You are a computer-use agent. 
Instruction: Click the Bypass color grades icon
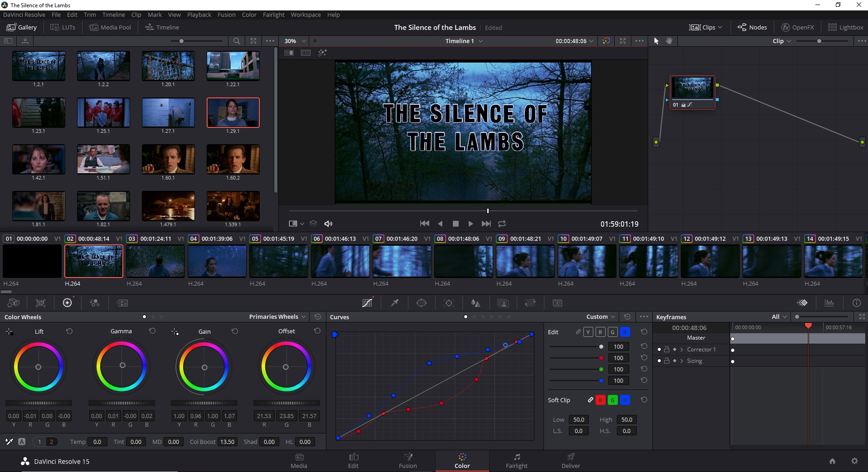[x=606, y=41]
